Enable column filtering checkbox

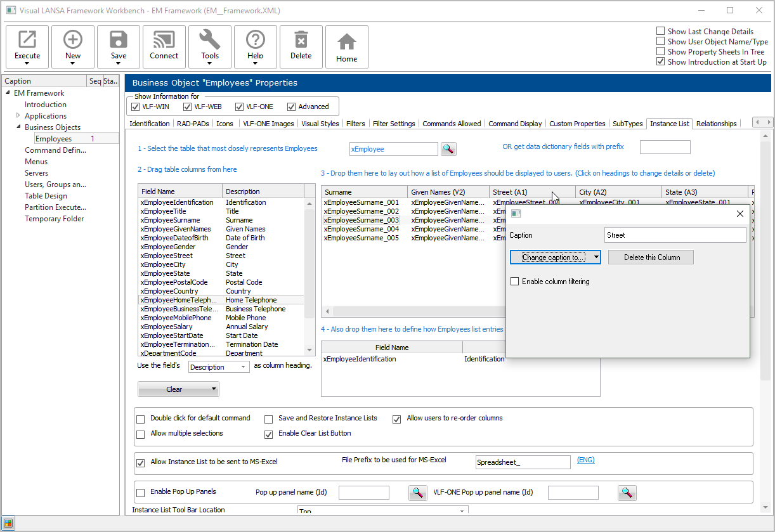point(515,282)
